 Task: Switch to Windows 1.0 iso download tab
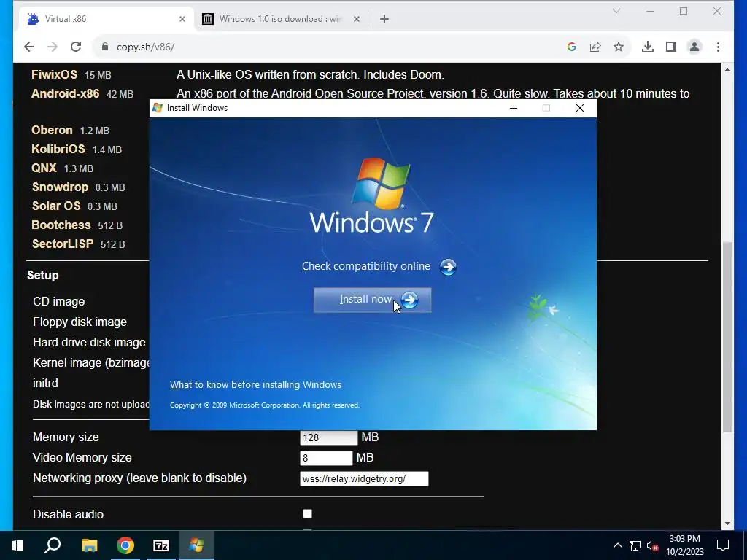(x=280, y=19)
